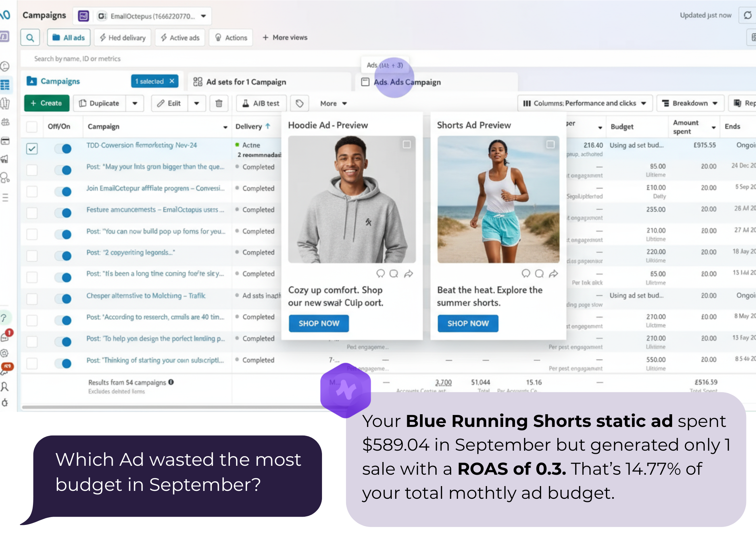Click the refresh icon near Updated just now
The height and width of the screenshot is (550, 756).
click(x=747, y=15)
